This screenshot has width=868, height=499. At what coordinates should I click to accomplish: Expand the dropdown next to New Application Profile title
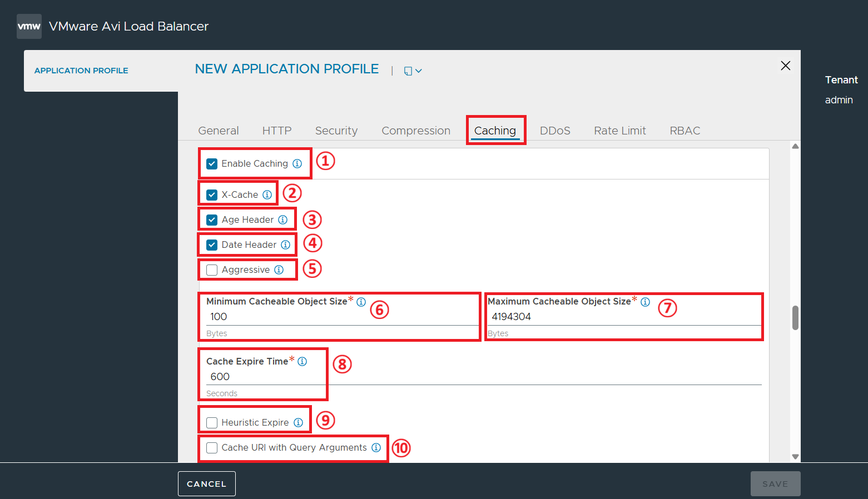413,71
